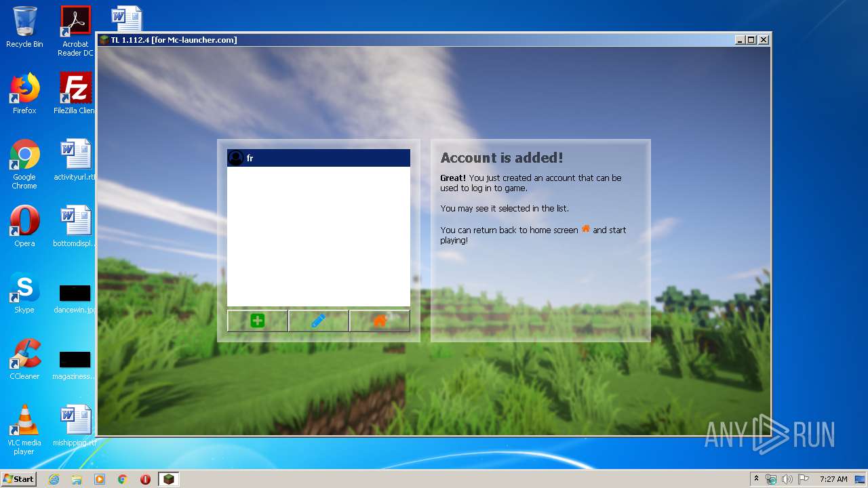Open the dancewin.jpg file on the desktop
The width and height of the screenshot is (868, 488).
coord(75,299)
